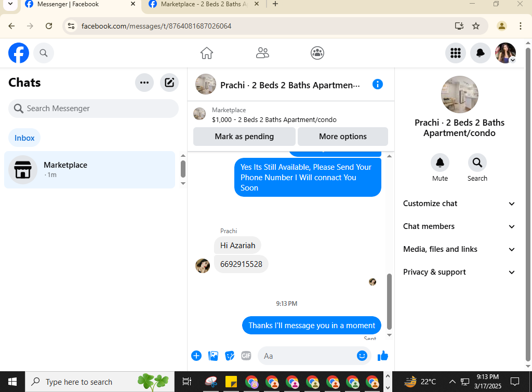Click the conversation messages scrollbar
The width and height of the screenshot is (532, 392).
point(389,302)
